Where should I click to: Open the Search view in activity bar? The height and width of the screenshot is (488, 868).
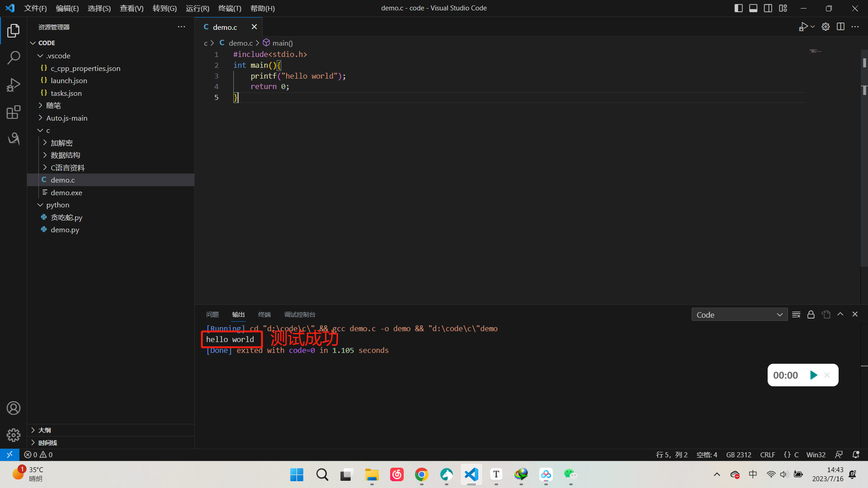point(14,57)
